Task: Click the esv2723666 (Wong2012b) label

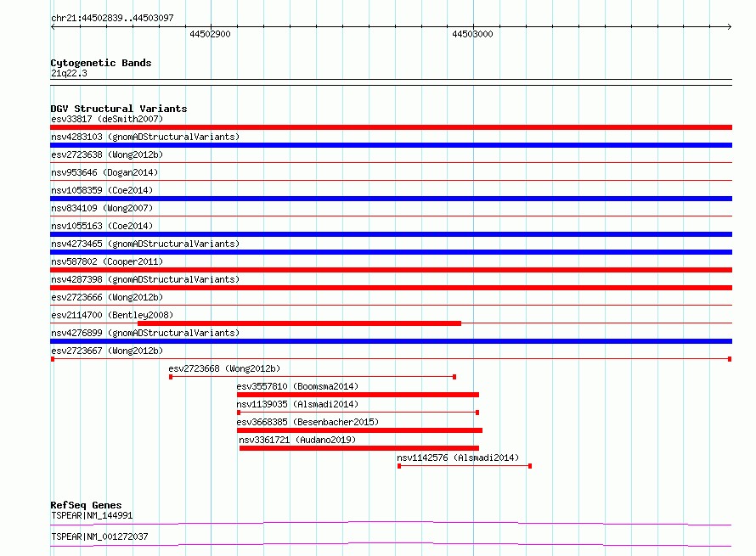Action: click(107, 297)
